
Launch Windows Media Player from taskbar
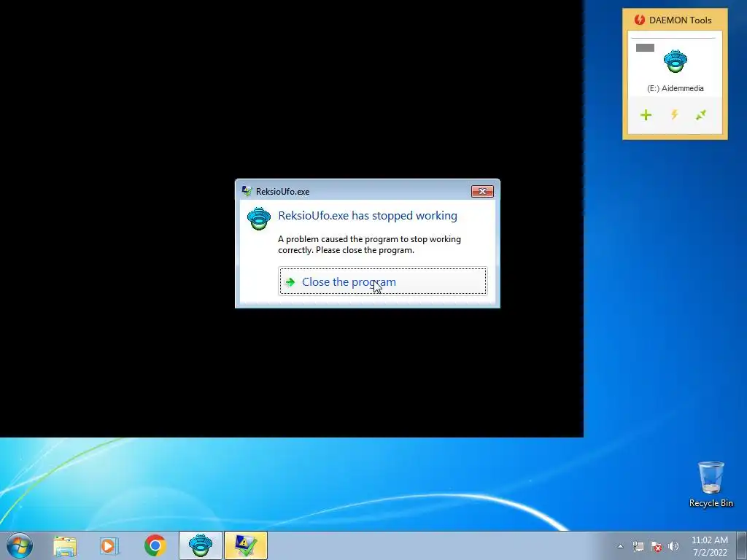(109, 545)
